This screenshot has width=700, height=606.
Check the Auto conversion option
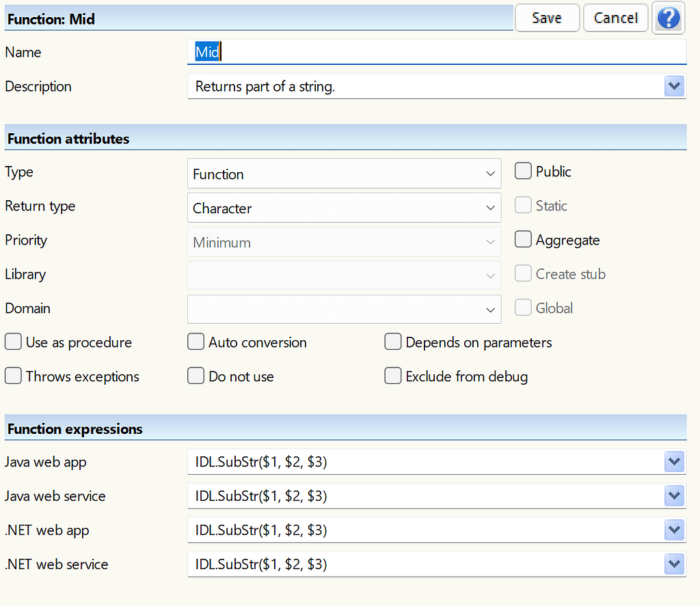coord(196,342)
